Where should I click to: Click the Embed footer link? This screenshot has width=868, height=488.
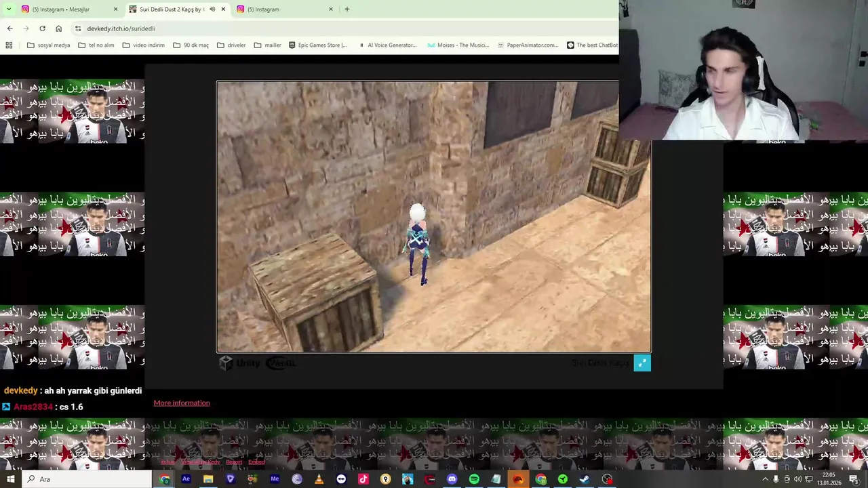coord(256,462)
